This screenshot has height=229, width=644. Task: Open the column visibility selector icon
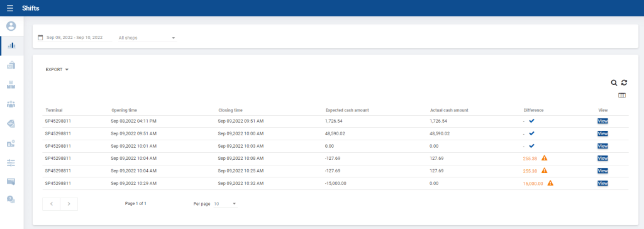[622, 96]
